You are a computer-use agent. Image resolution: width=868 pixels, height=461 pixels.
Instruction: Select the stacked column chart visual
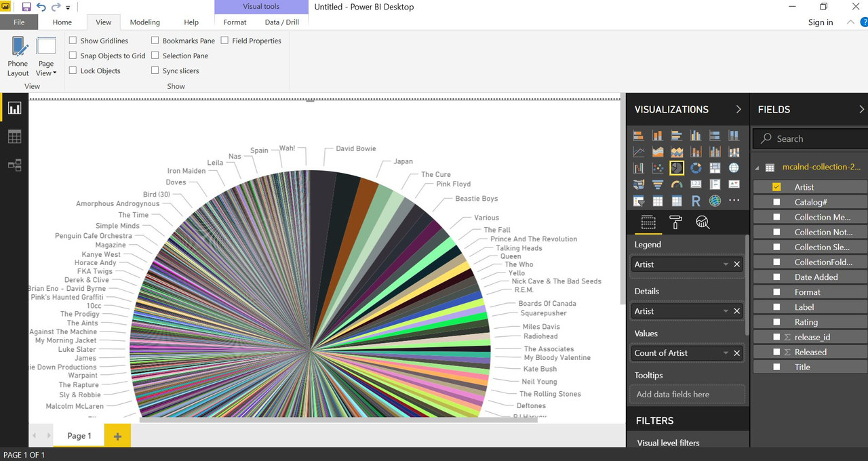tap(657, 136)
